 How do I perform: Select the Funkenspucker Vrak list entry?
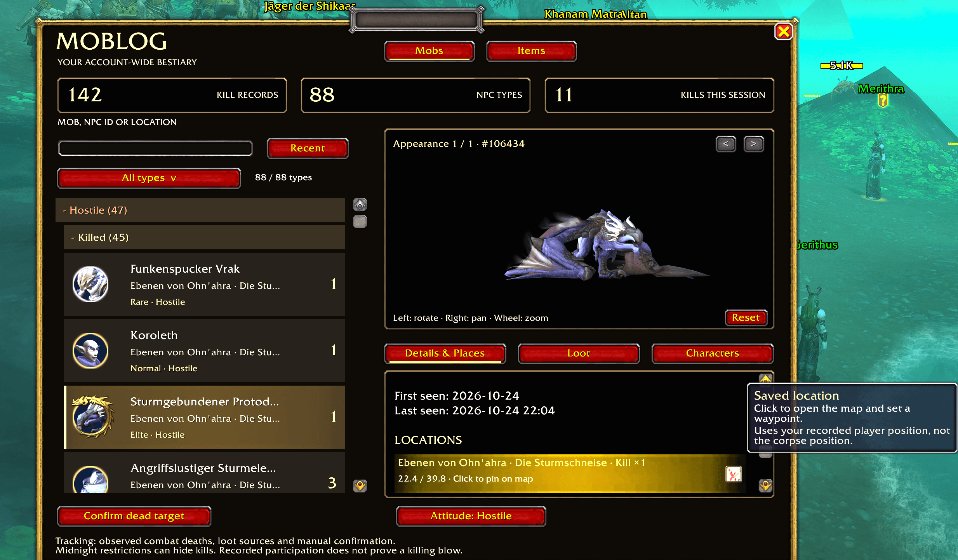tap(204, 284)
